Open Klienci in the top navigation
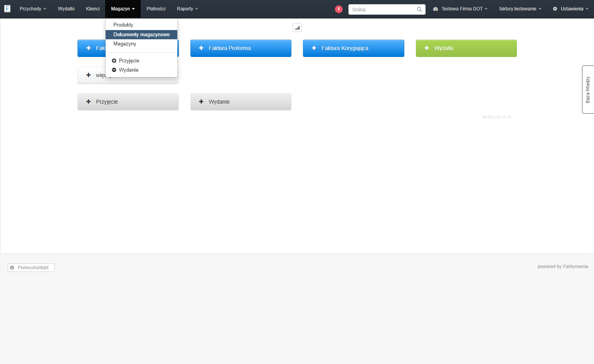This screenshot has height=364, width=594. click(x=93, y=9)
